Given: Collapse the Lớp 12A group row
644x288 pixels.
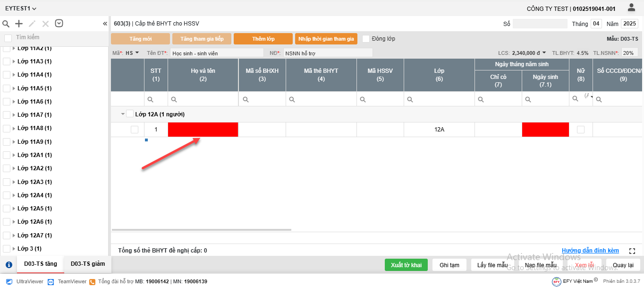Looking at the screenshot, I should 123,114.
